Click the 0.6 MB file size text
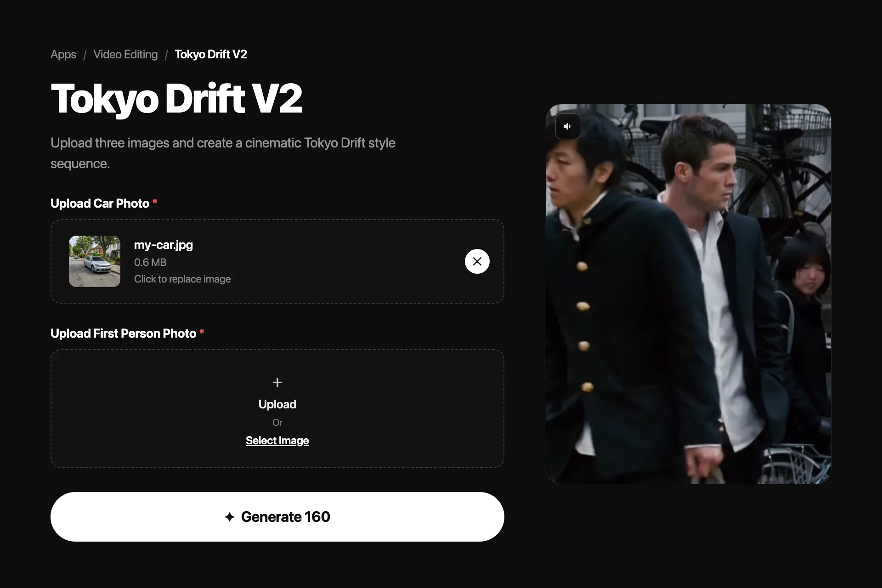The image size is (882, 588). point(150,262)
